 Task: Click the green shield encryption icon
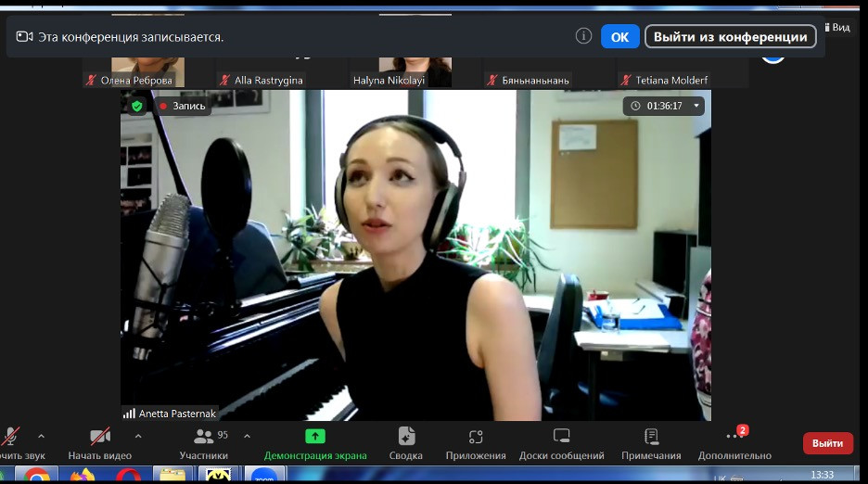coord(136,106)
